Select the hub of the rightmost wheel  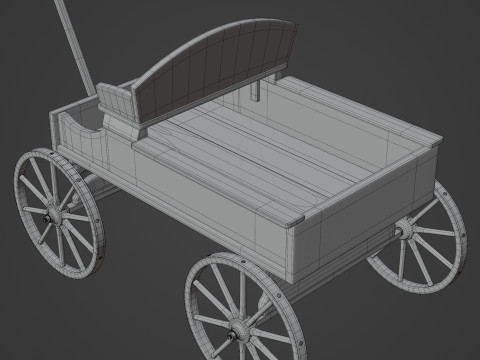pyautogui.click(x=405, y=229)
